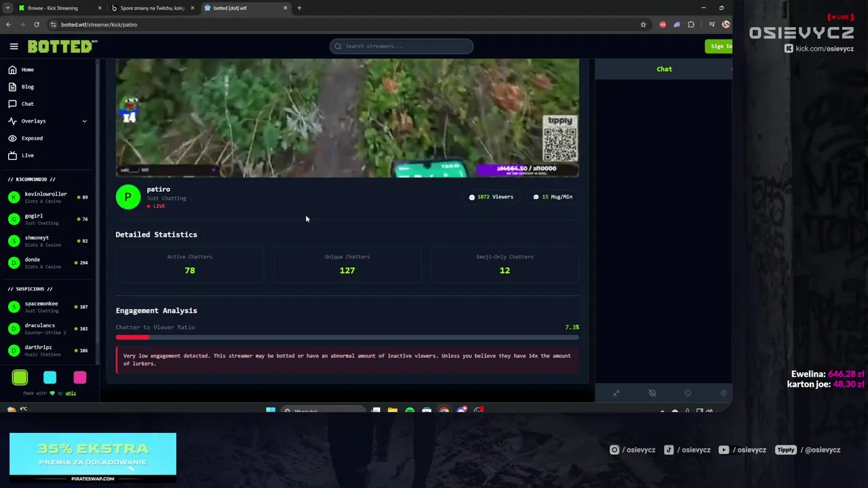Screen dimensions: 868x488
Task: Open the Chrome extensions puzzle icon
Action: click(x=691, y=24)
